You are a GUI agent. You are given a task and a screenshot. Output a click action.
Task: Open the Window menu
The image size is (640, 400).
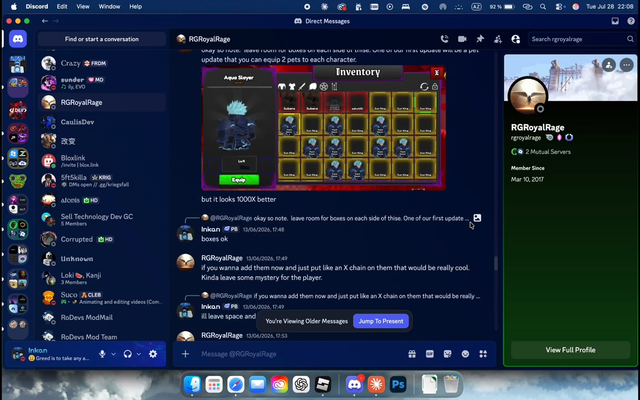pyautogui.click(x=109, y=7)
